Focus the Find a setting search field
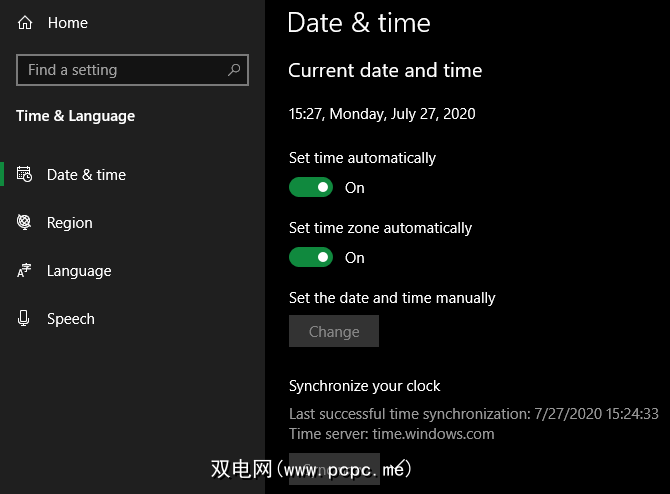 (120, 70)
